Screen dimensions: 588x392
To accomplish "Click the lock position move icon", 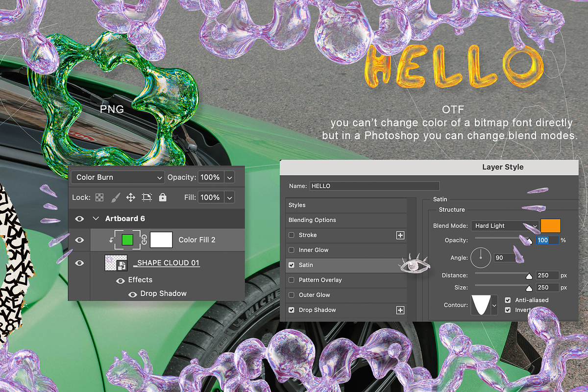I will (131, 197).
